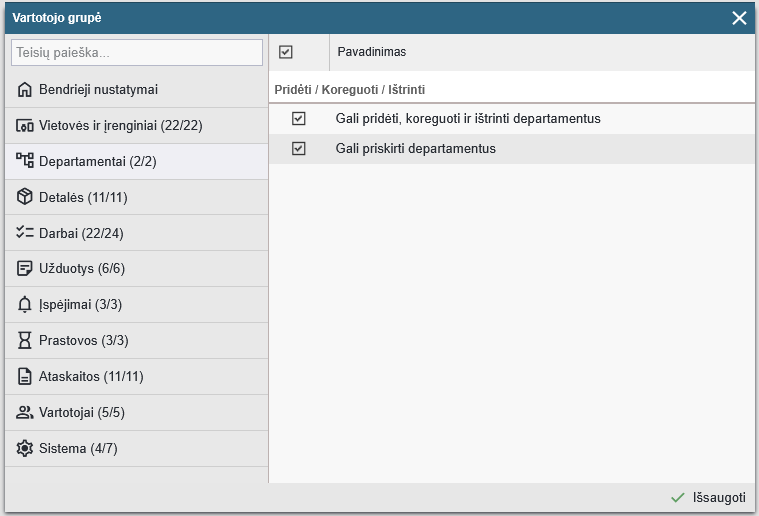Click the document icon for Ataskaitos
This screenshot has height=516, width=759.
(x=24, y=376)
